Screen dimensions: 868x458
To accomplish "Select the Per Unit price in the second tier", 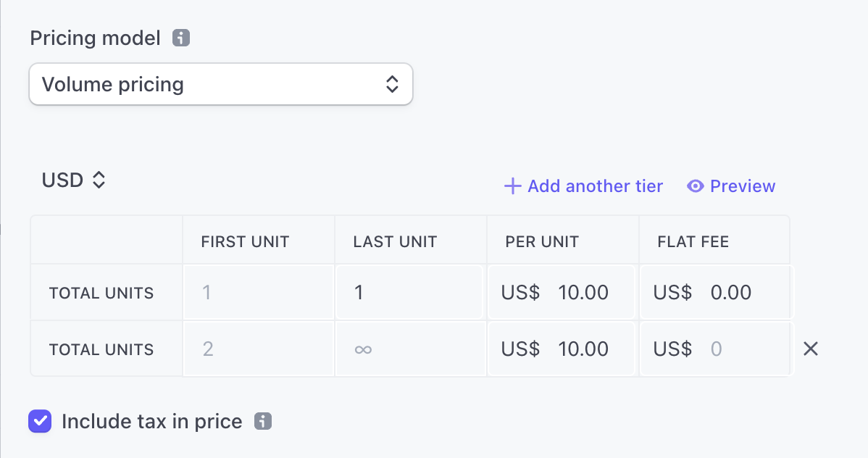I will click(583, 349).
